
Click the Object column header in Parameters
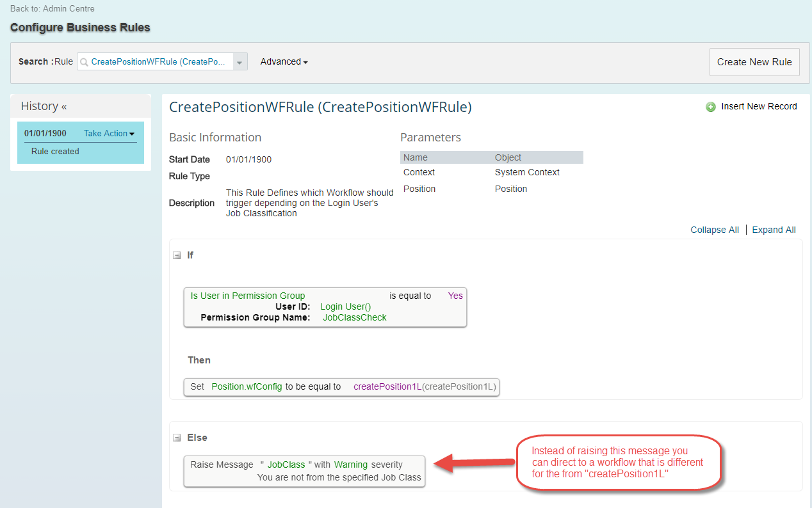click(x=508, y=157)
